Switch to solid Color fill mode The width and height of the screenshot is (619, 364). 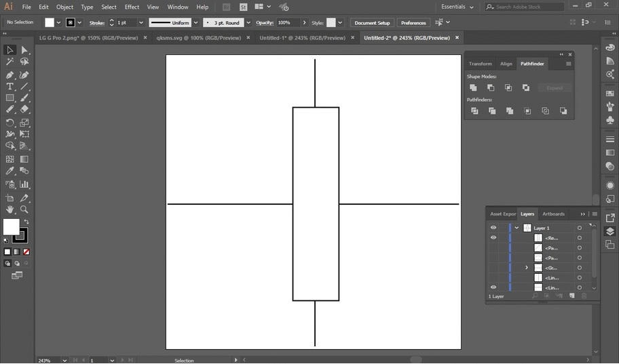tap(7, 251)
